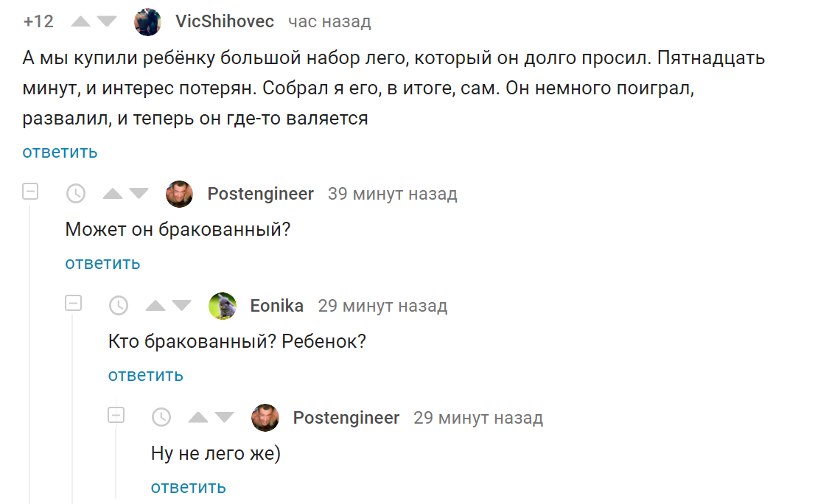This screenshot has width=815, height=504.
Task: Upvote the 'Ну не лего же)' comment
Action: pyautogui.click(x=198, y=417)
